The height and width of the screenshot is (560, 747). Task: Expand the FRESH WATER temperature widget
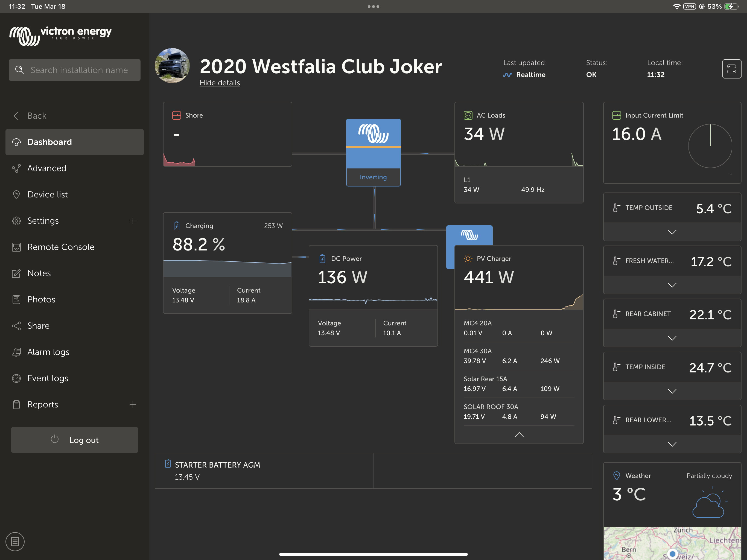pyautogui.click(x=672, y=285)
